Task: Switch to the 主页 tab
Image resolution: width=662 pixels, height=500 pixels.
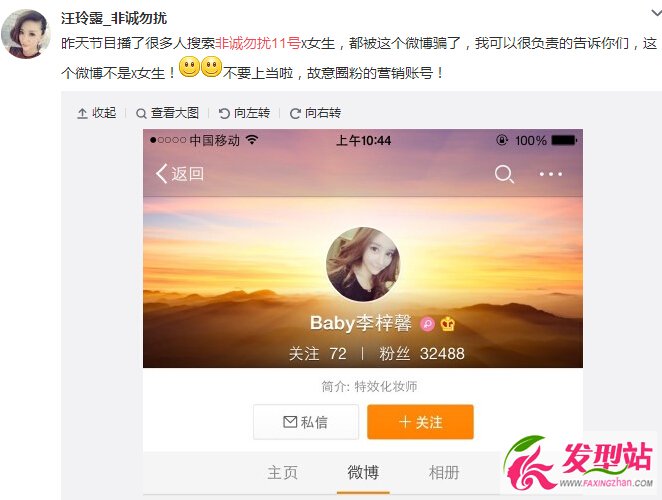Action: (x=282, y=473)
